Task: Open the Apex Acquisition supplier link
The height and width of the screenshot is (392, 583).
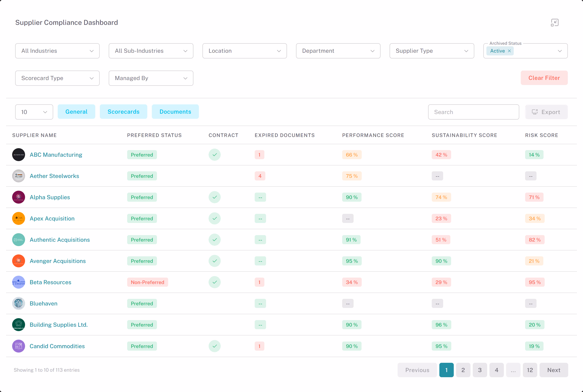Action: [52, 219]
